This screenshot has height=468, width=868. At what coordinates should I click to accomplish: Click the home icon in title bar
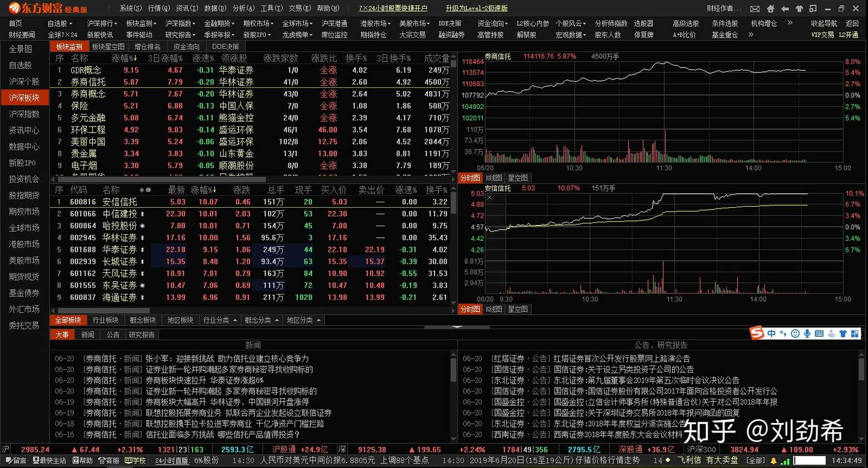pos(770,9)
